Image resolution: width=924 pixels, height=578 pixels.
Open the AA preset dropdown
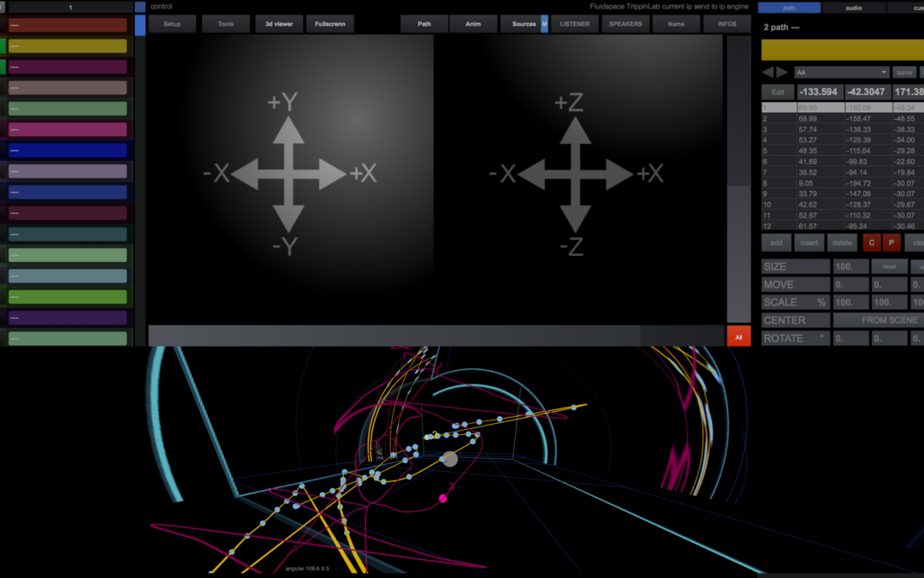841,72
